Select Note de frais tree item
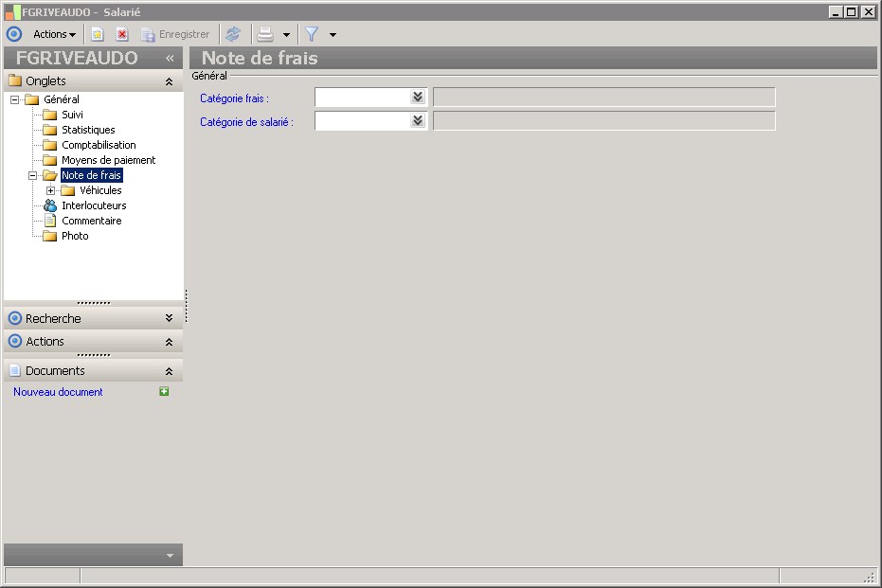 coord(91,175)
